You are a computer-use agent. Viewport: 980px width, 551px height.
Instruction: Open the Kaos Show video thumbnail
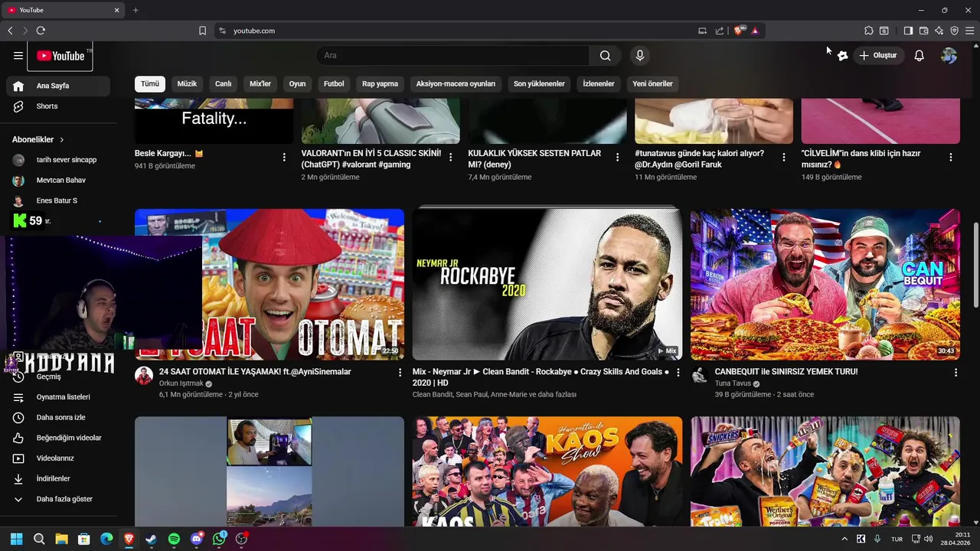pyautogui.click(x=547, y=471)
